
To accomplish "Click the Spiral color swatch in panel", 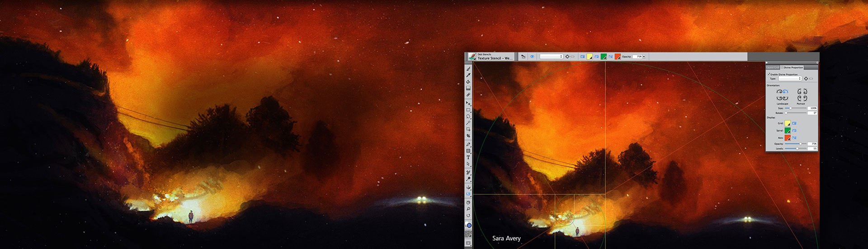I will tap(788, 130).
